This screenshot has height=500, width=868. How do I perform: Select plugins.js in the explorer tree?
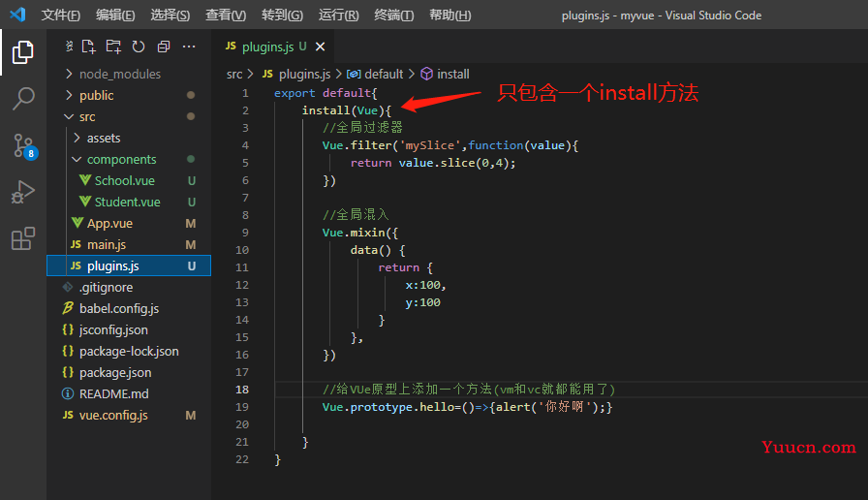[129, 266]
